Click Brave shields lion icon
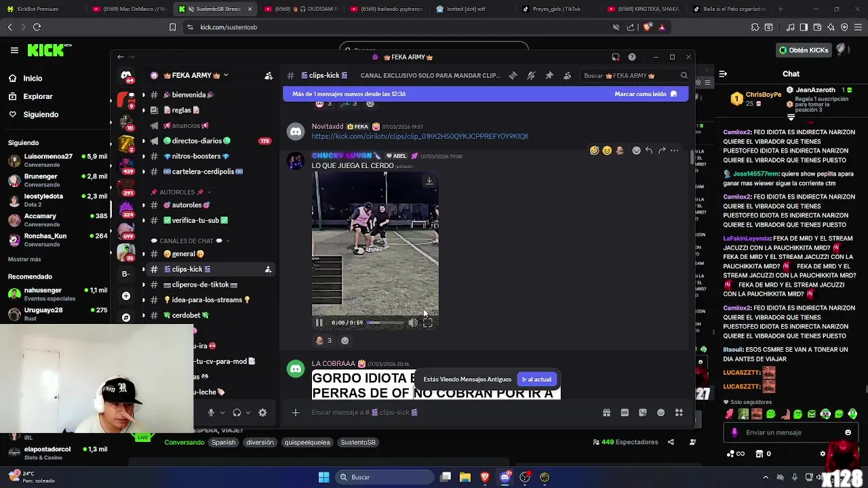868x488 pixels. [647, 27]
